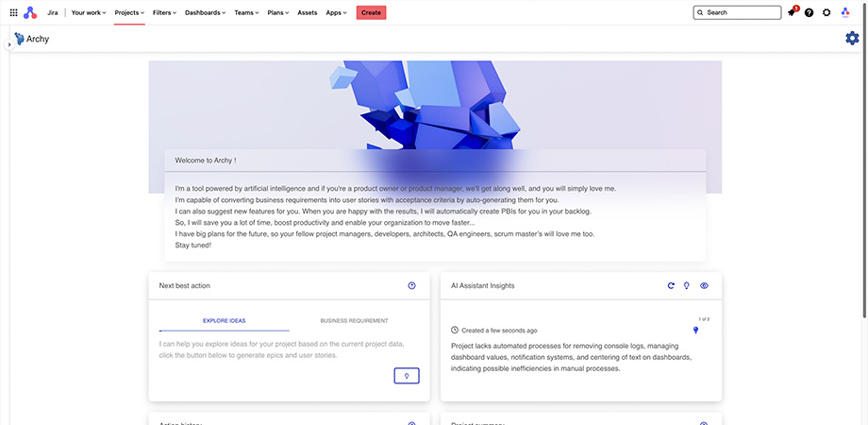868x425 pixels.
Task: Expand the collapsed sidebar arrow
Action: pyautogui.click(x=8, y=44)
